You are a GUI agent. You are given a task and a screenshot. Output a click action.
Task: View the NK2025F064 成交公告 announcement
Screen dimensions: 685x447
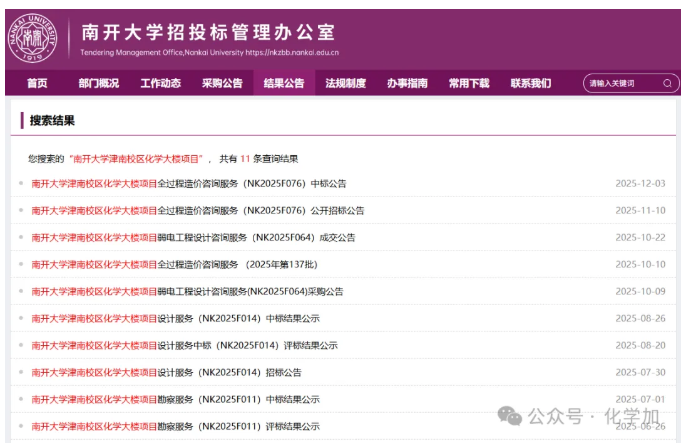(193, 238)
